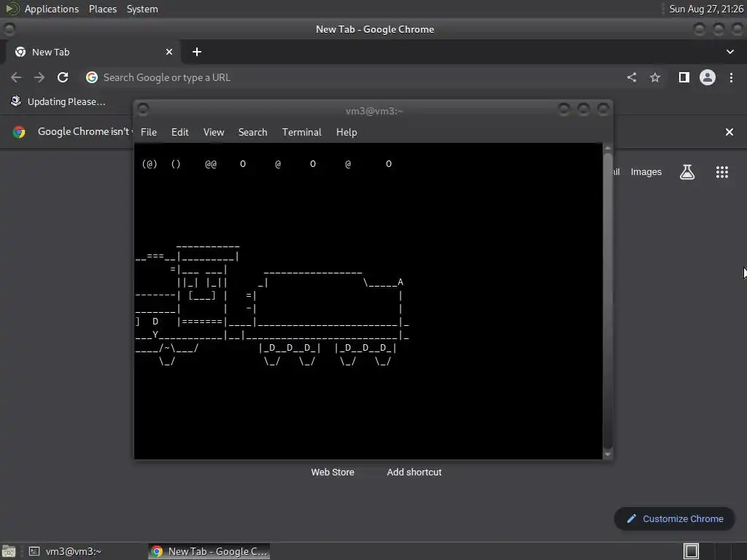Click Google icon in address bar
747x560 pixels.
pos(92,77)
